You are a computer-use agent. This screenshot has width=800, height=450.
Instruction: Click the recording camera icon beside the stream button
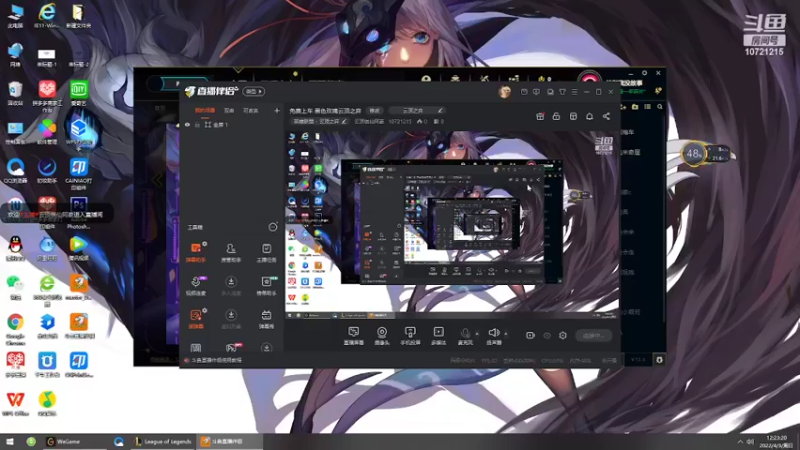(530, 335)
